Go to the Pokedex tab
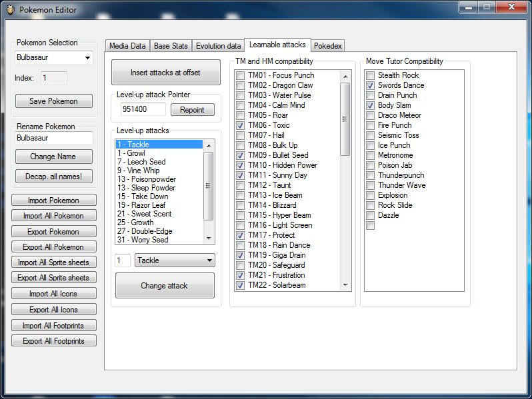 click(x=327, y=46)
